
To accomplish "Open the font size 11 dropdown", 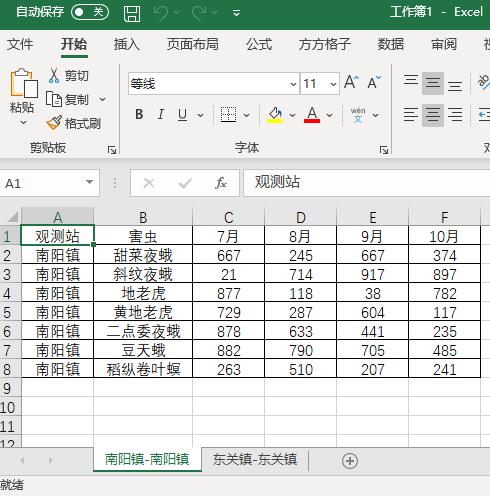I will [x=333, y=84].
